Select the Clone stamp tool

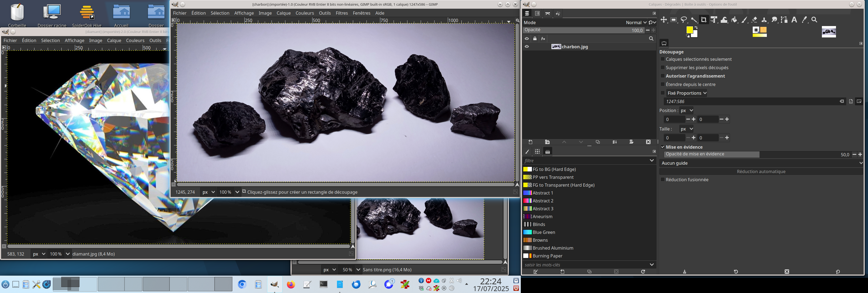[x=764, y=20]
